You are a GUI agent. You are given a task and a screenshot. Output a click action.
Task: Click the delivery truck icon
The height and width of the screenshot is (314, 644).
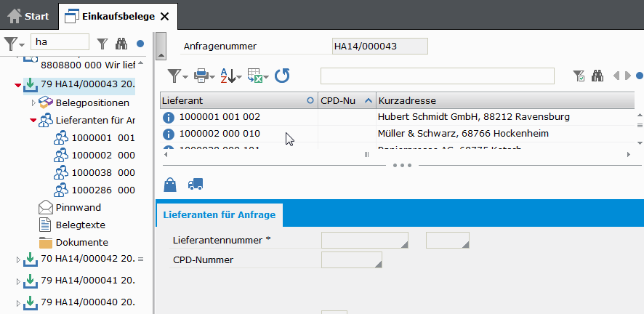click(196, 185)
